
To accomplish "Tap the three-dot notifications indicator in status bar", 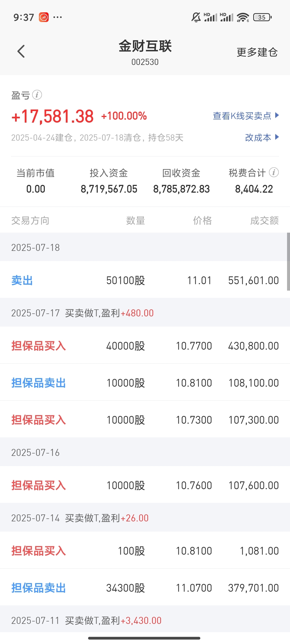I will tap(58, 17).
